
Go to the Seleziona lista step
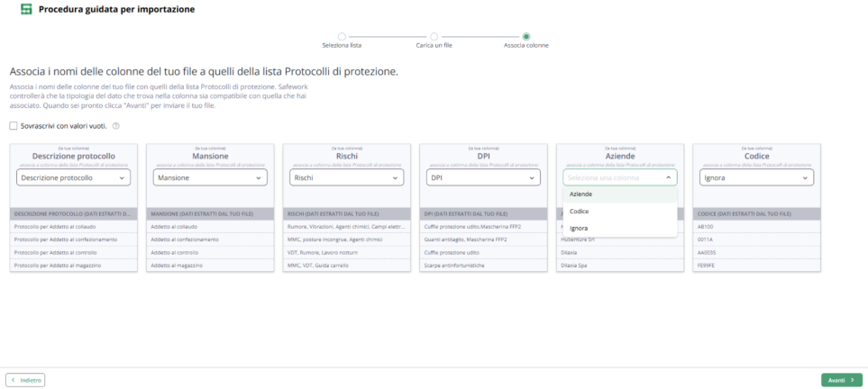(342, 37)
